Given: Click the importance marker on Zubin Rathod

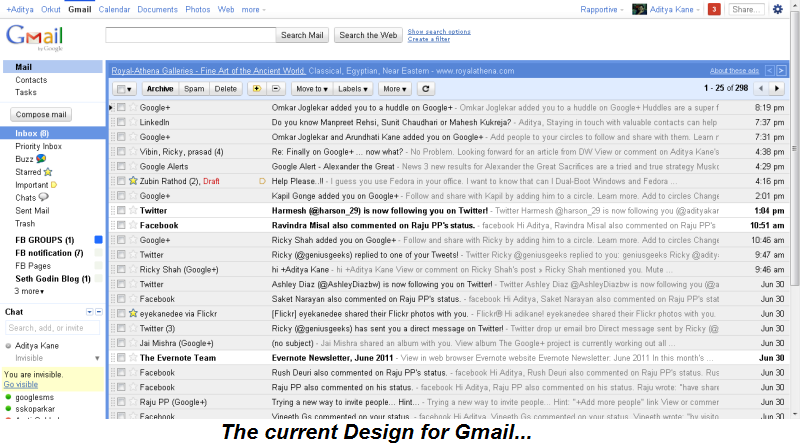Looking at the screenshot, I should click(x=262, y=181).
